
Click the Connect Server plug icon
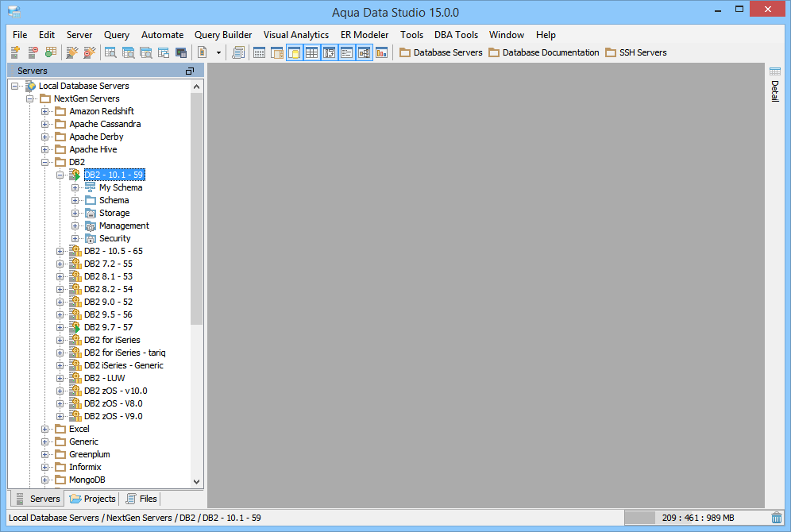coord(72,52)
